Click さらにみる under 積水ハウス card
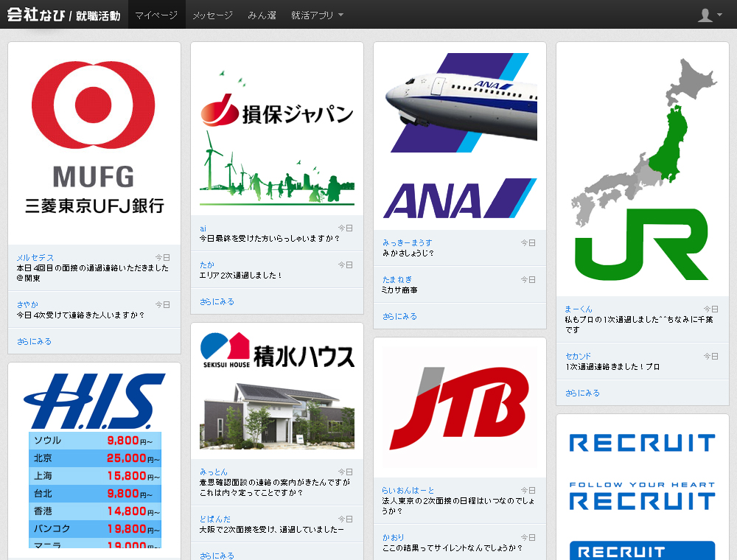The height and width of the screenshot is (560, 737). (x=217, y=556)
